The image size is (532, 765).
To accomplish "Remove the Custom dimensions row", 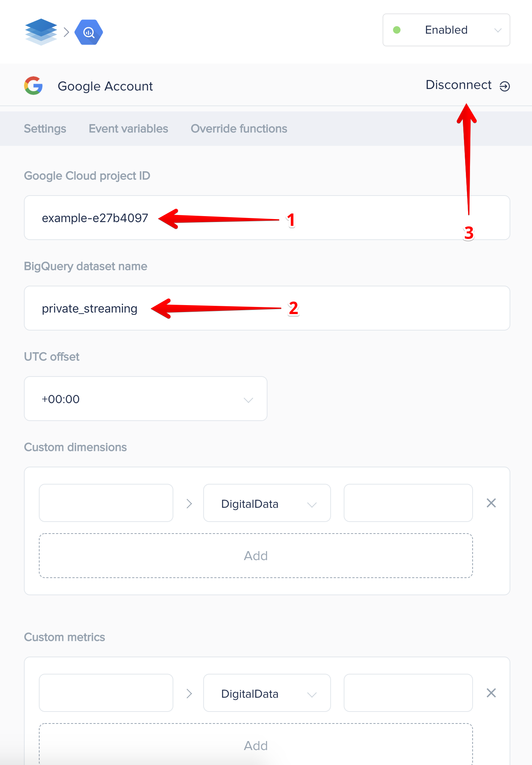I will [x=491, y=503].
